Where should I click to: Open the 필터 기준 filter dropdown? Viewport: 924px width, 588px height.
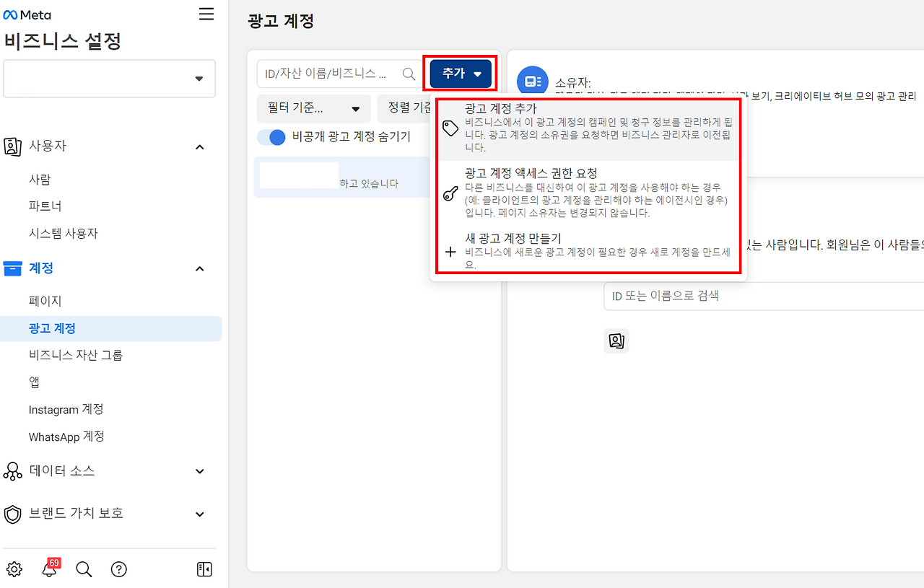[x=313, y=108]
